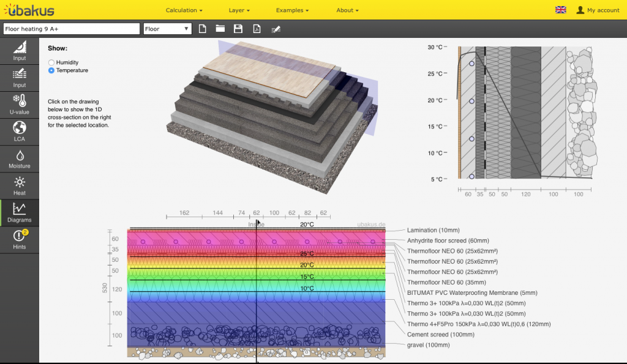Select the Humidity radio option

click(x=51, y=62)
